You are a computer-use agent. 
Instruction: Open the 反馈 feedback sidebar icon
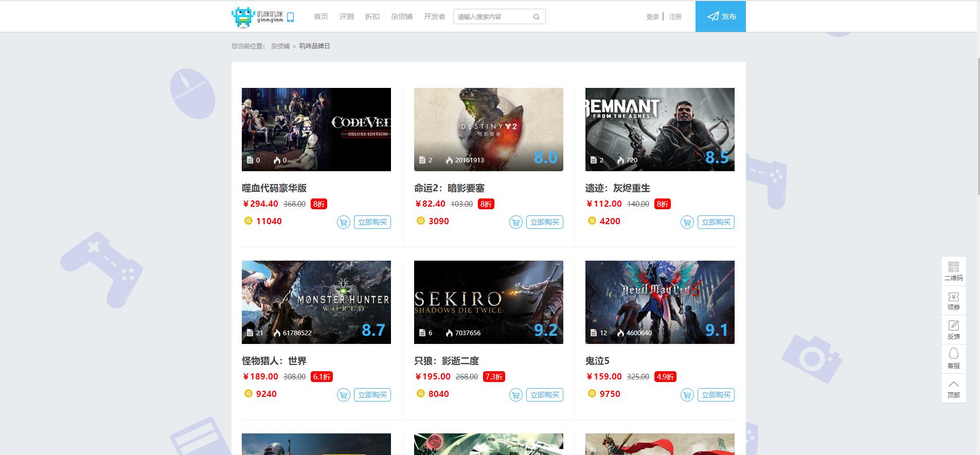954,330
